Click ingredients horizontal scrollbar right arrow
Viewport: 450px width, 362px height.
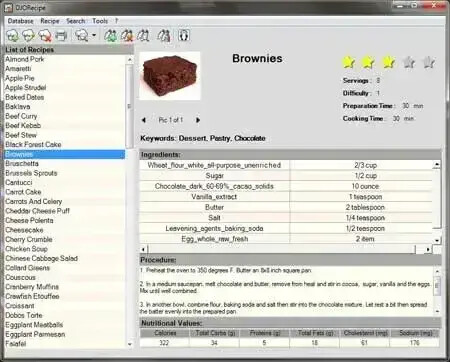click(428, 249)
